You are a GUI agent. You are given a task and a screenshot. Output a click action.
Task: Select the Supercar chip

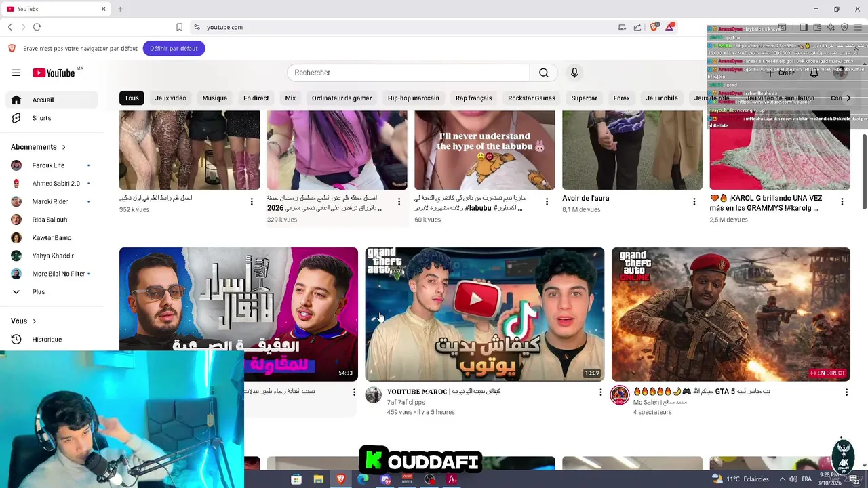click(x=585, y=98)
